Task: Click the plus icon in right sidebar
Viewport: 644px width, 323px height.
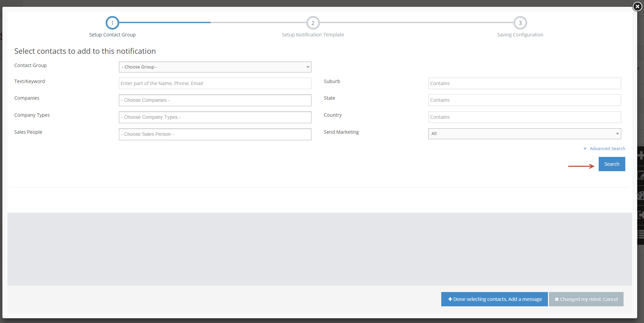Action: pyautogui.click(x=641, y=156)
